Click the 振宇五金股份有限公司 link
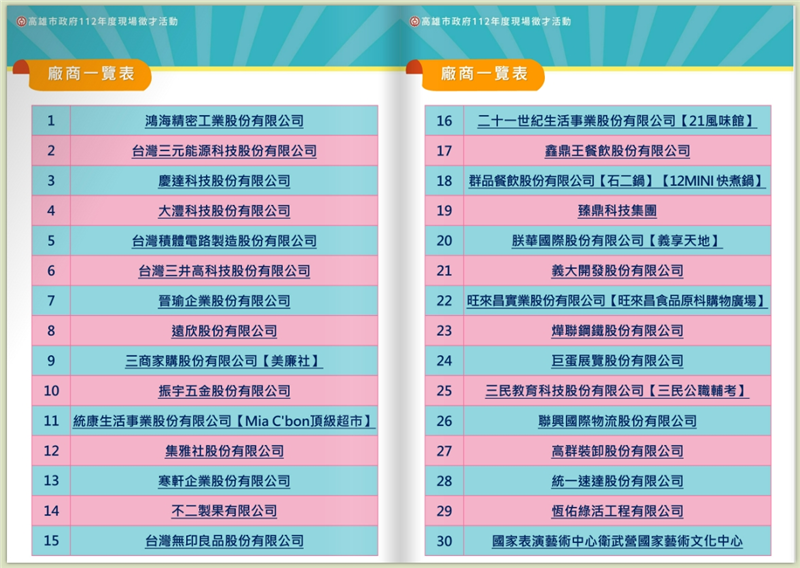The width and height of the screenshot is (800, 568). click(224, 391)
